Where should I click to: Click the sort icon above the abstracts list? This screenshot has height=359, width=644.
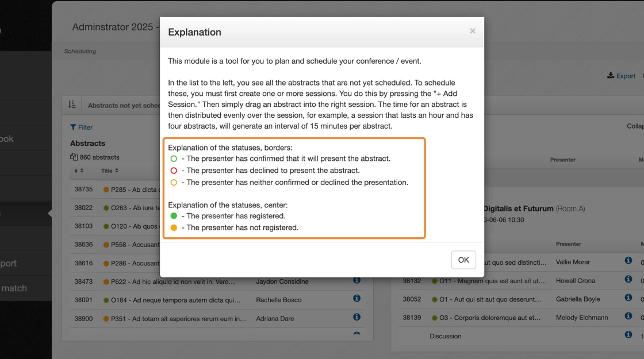tap(72, 105)
